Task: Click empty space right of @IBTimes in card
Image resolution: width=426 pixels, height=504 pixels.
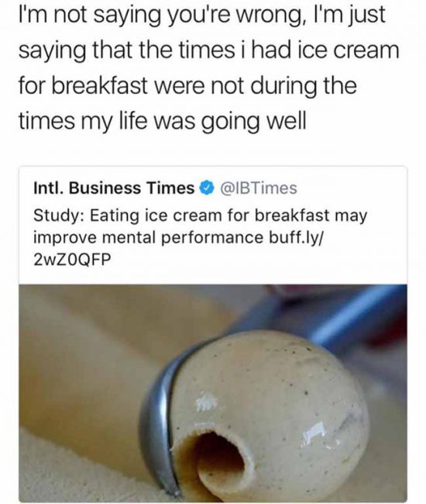Action: tap(352, 188)
